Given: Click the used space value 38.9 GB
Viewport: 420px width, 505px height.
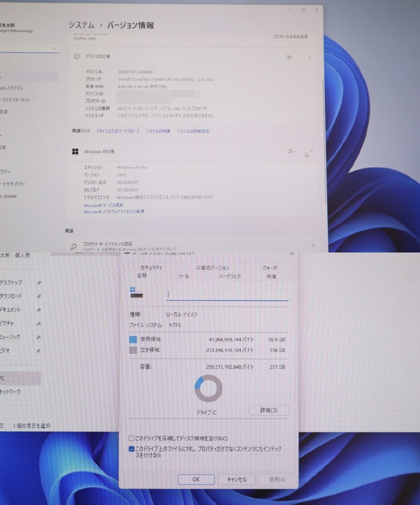Looking at the screenshot, I should pyautogui.click(x=277, y=340).
